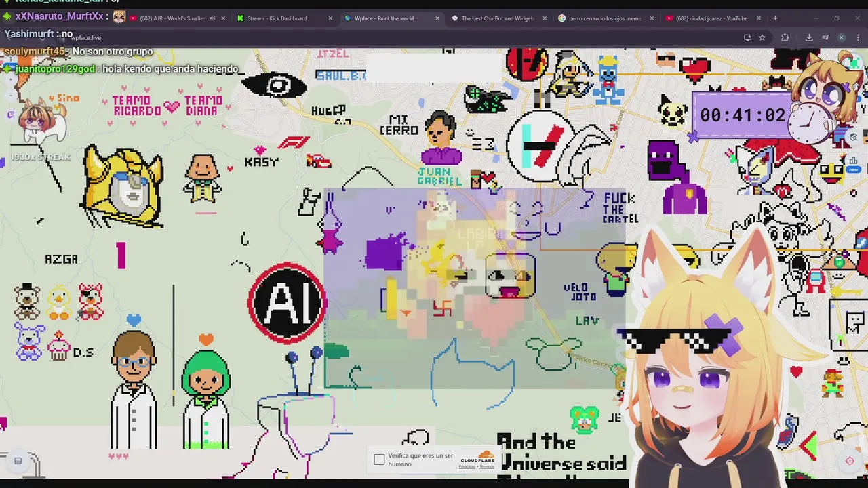
Task: Open the browser three-dot menu
Action: [858, 37]
